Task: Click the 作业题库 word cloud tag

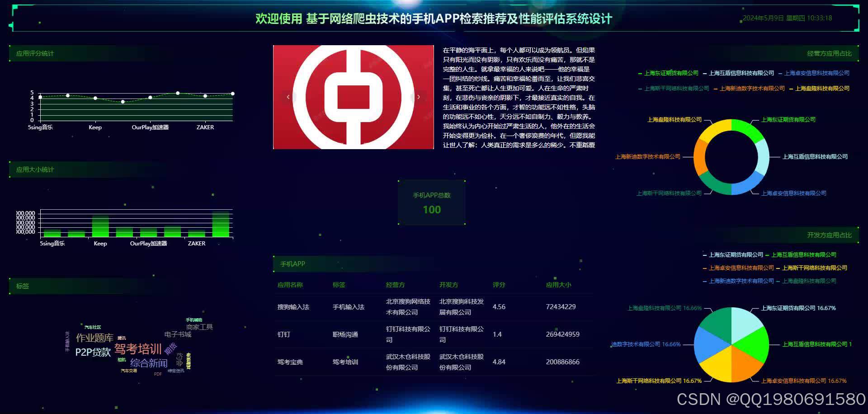Action: [x=94, y=337]
